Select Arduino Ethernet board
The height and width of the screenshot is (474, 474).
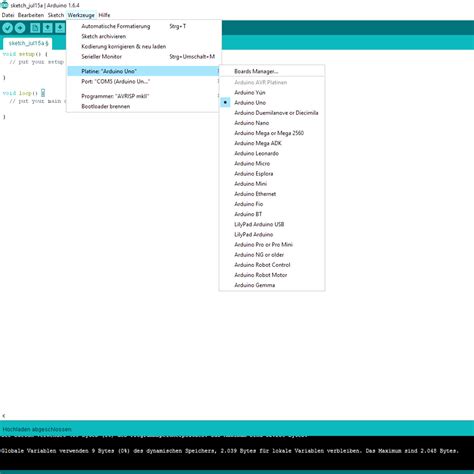[272, 194]
